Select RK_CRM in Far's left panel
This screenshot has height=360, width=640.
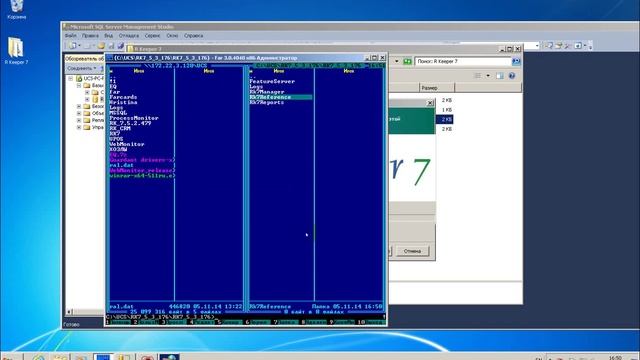tap(120, 129)
